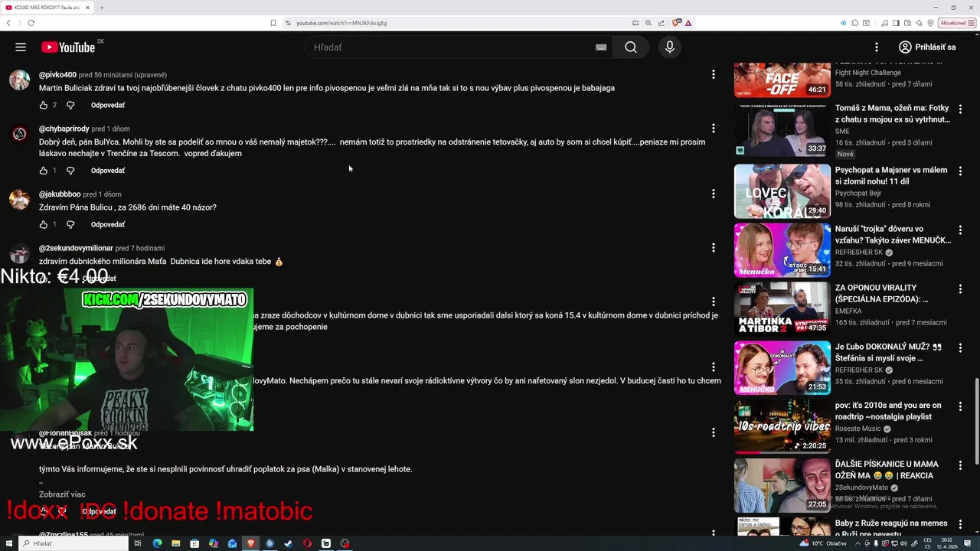
Task: Open more options for 'ZA OPONOU VIRALITY' video
Action: [x=960, y=289]
